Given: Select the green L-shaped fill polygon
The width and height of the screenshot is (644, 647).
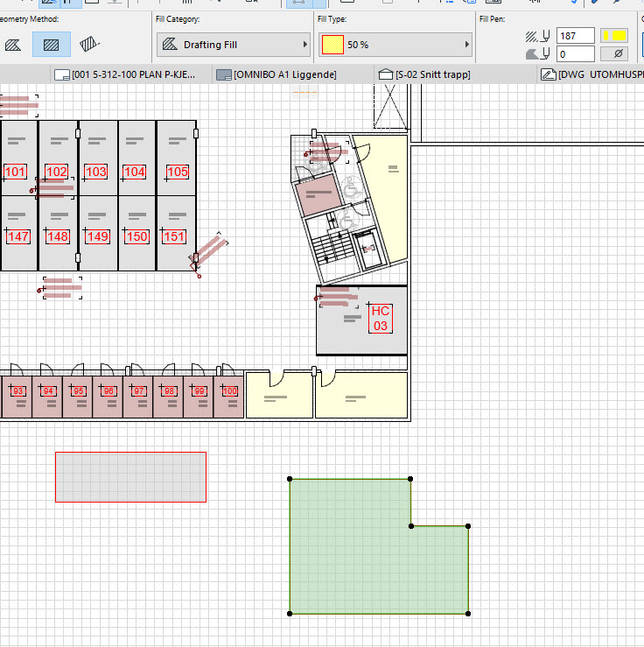Looking at the screenshot, I should 350,560.
